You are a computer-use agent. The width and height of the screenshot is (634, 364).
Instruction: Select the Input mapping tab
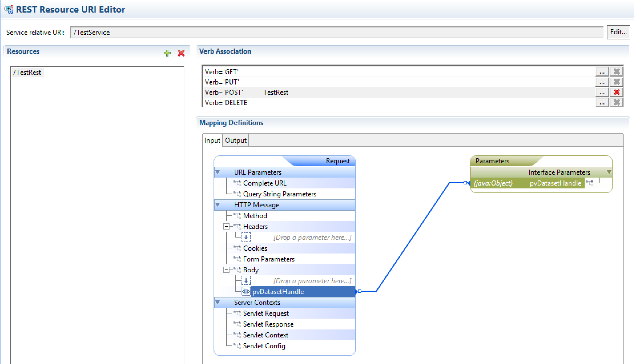coord(212,140)
